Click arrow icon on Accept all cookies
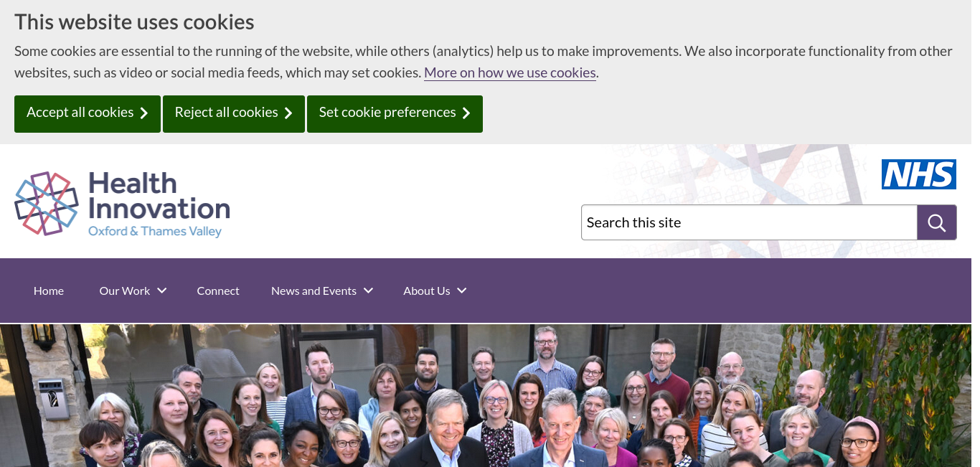Viewport: 980px width, 467px height. [x=144, y=113]
